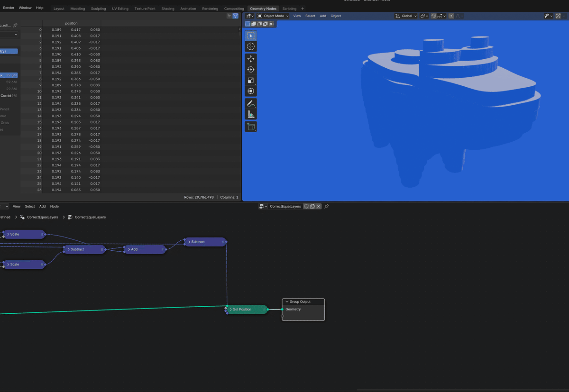Open the Object Mode dropdown
The width and height of the screenshot is (569, 392).
[x=274, y=16]
